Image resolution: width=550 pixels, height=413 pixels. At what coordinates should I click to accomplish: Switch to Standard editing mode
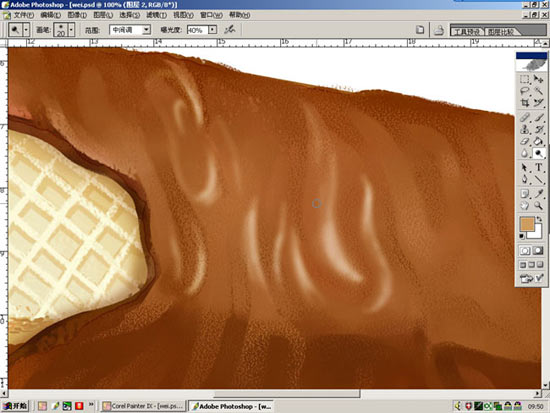tap(525, 251)
